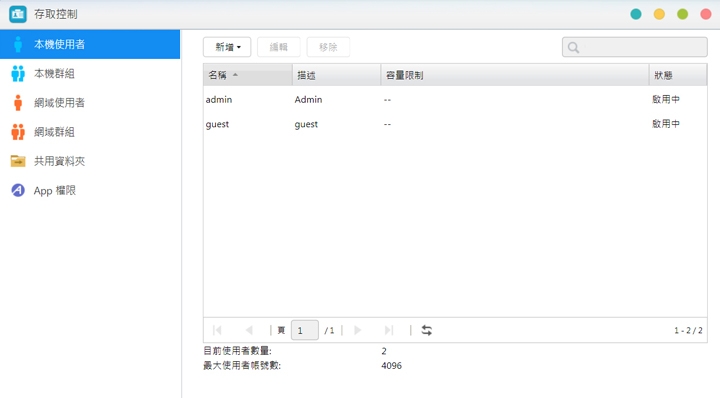720x398 pixels.
Task: Click guest description cell
Action: tap(306, 124)
